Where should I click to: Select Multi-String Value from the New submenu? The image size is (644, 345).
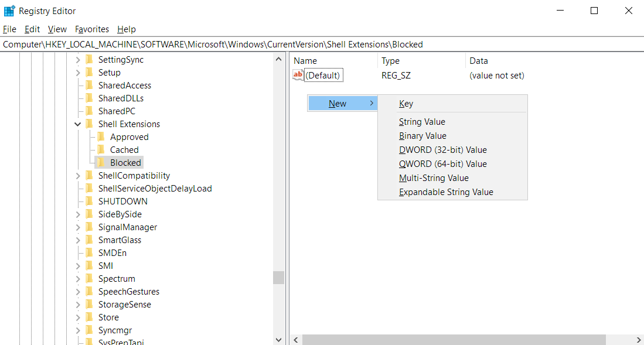pos(434,177)
